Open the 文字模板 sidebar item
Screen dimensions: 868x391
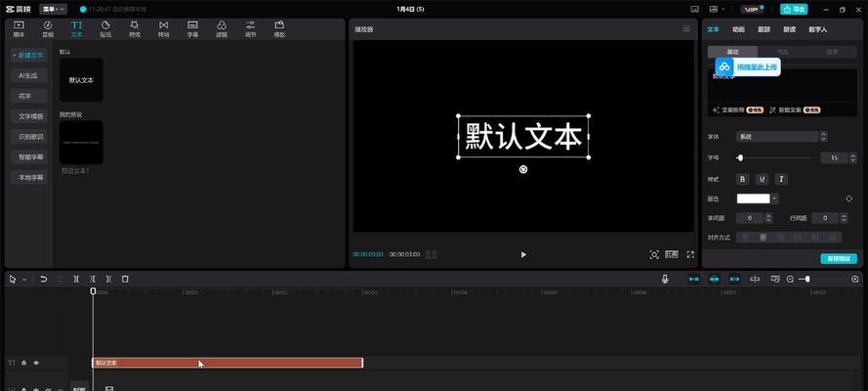coord(29,116)
